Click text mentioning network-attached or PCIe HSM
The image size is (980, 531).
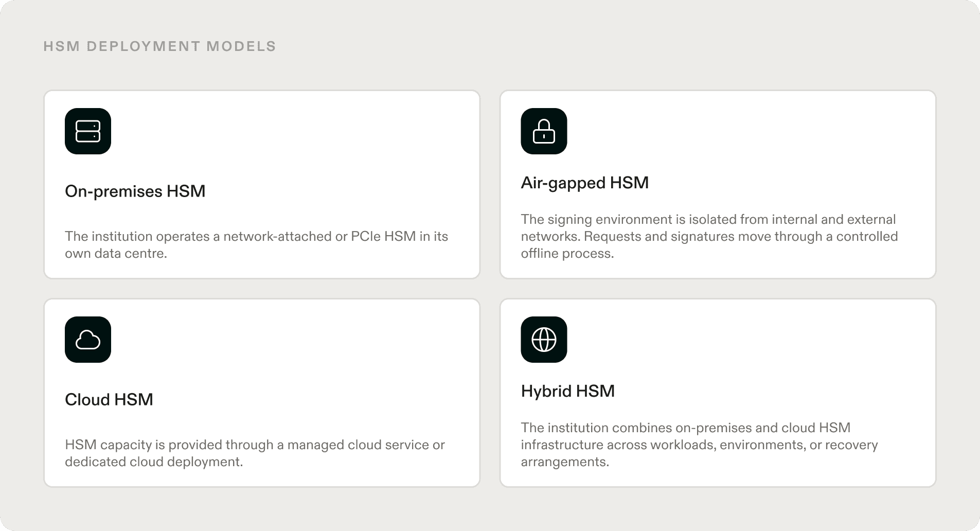[319, 237]
